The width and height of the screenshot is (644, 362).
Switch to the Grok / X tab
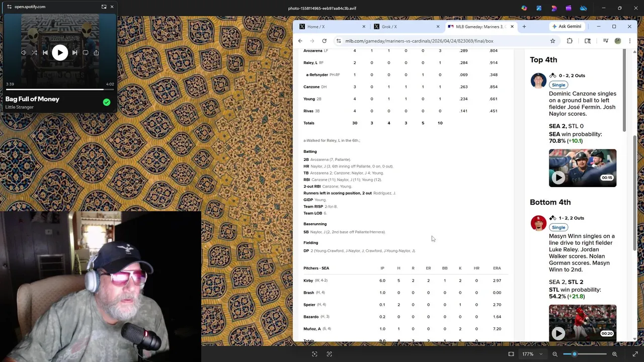click(407, 27)
